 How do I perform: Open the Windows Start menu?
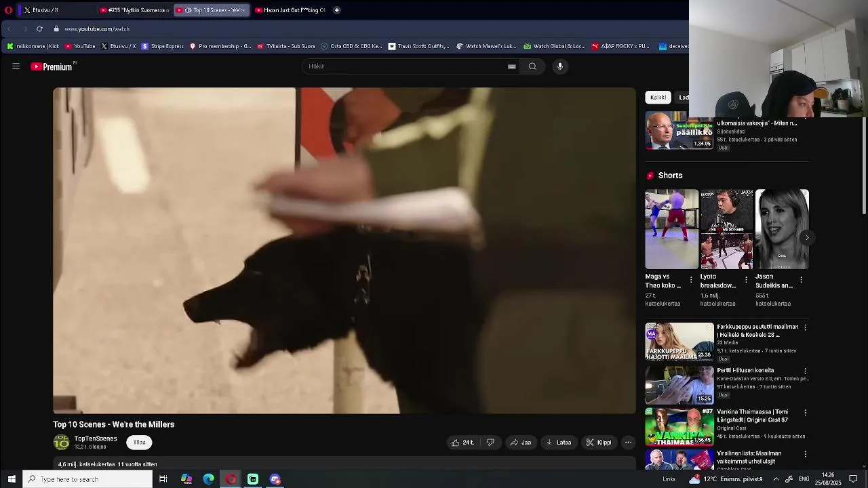(11, 479)
